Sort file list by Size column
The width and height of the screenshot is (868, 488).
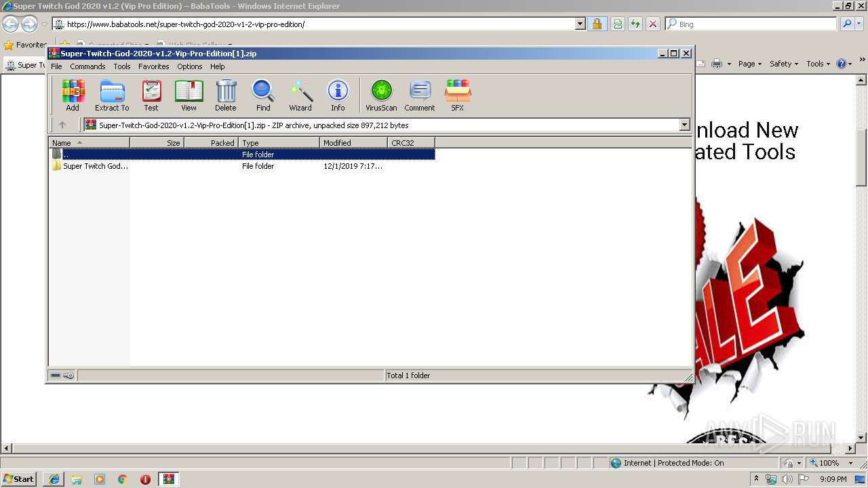(x=157, y=142)
